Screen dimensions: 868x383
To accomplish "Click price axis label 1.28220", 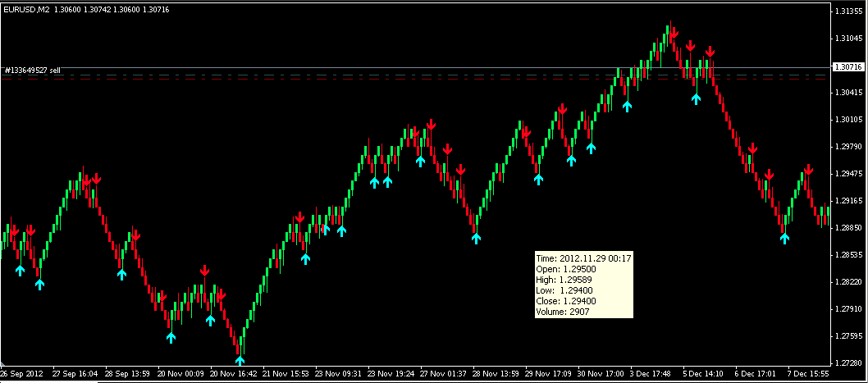I will (x=850, y=282).
